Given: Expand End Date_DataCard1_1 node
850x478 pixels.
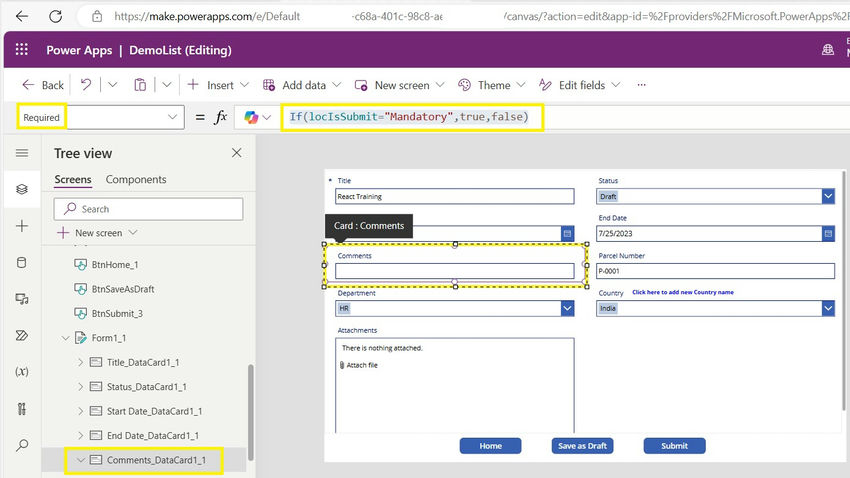Looking at the screenshot, I should click(x=80, y=435).
